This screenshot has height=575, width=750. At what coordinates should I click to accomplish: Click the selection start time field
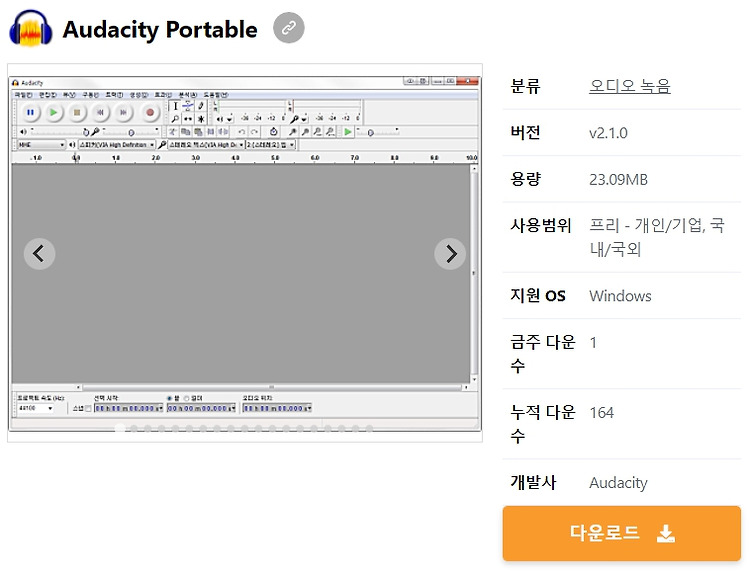pos(128,409)
